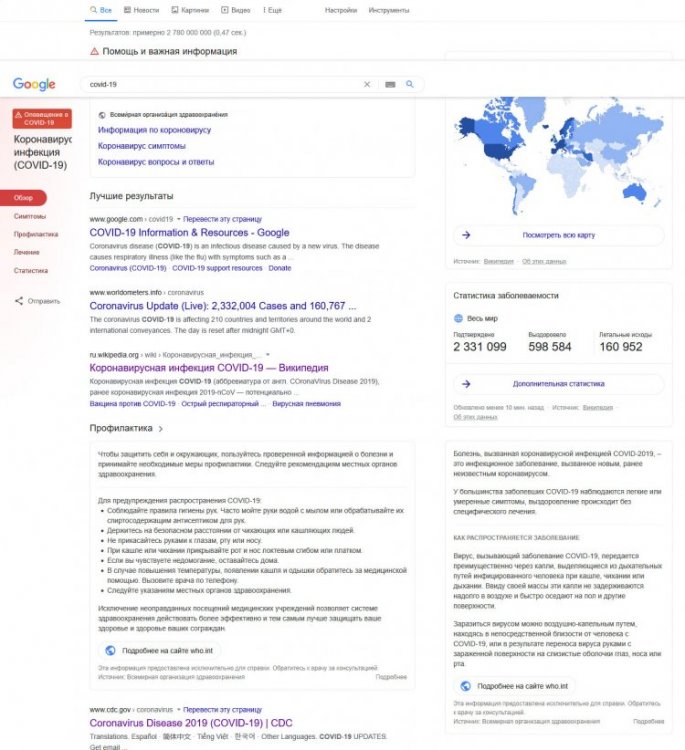The width and height of the screenshot is (685, 750).
Task: Select Симптомы in the left sidebar
Action: [x=30, y=216]
